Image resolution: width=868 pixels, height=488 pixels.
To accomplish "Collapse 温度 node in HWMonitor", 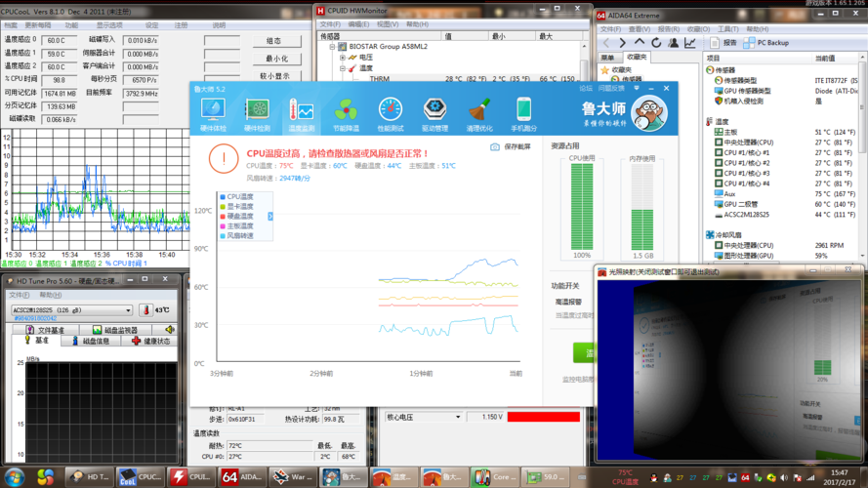I will point(342,68).
